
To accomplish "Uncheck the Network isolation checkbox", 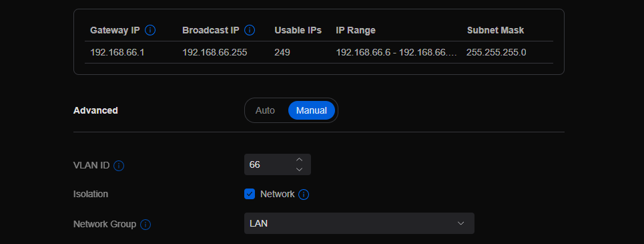I will (x=250, y=194).
